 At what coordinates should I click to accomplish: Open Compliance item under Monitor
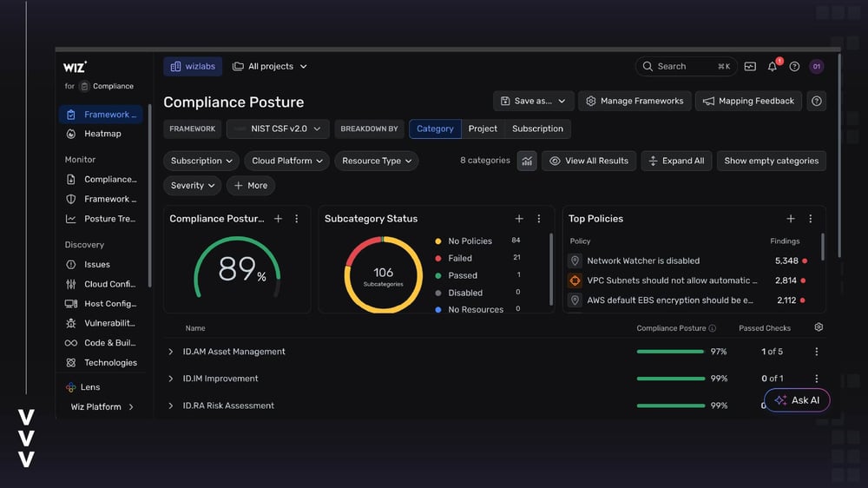[x=102, y=180]
